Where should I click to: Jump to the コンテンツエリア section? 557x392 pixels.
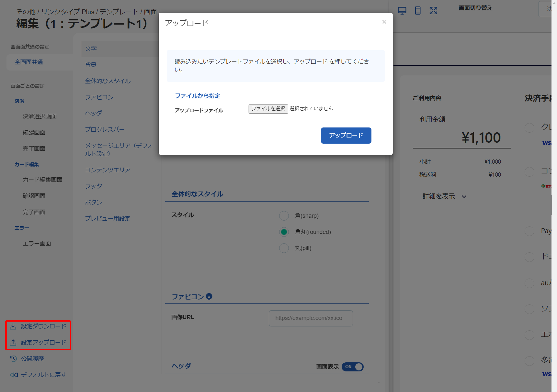coord(108,170)
